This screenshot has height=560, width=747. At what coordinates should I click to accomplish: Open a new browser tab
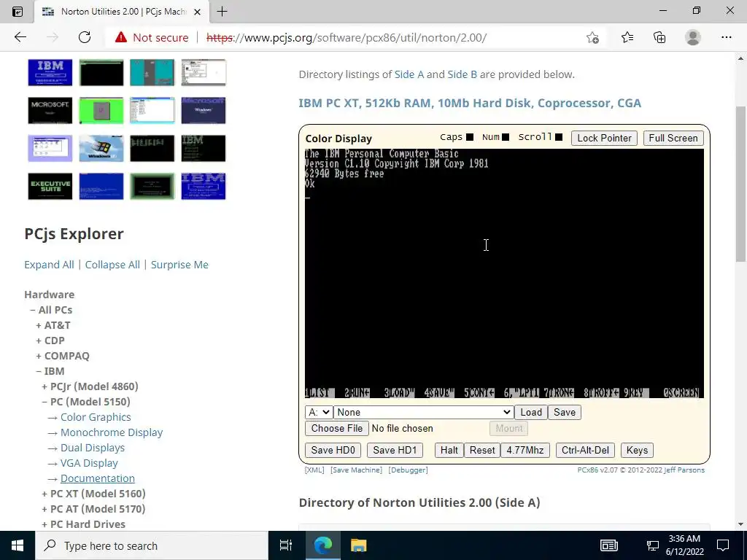coord(222,12)
